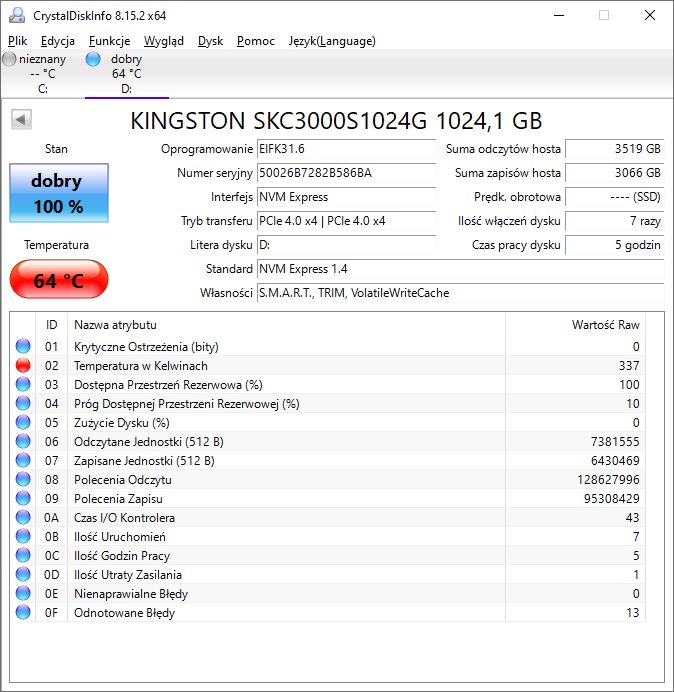
Task: Click status dot for attribute 01
Action: click(x=23, y=346)
